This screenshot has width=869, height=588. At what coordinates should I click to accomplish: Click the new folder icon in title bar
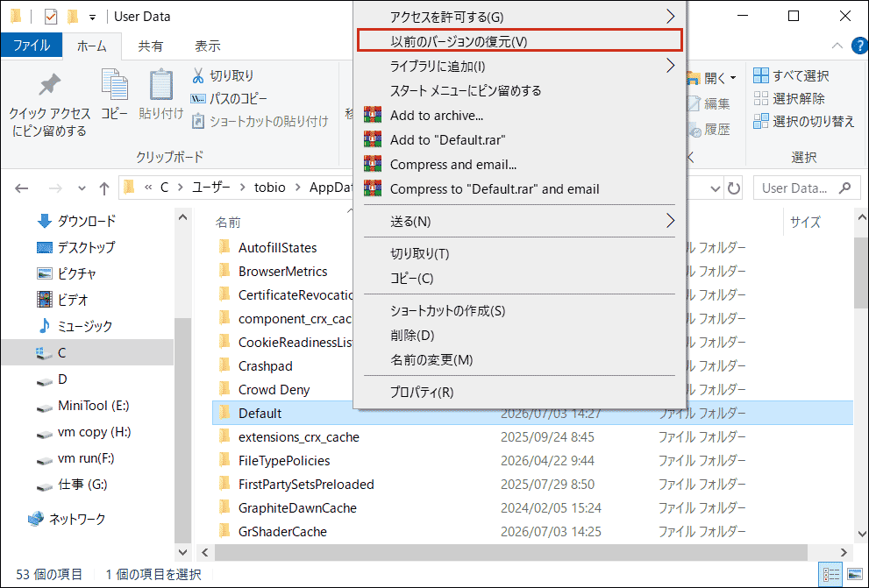click(73, 17)
